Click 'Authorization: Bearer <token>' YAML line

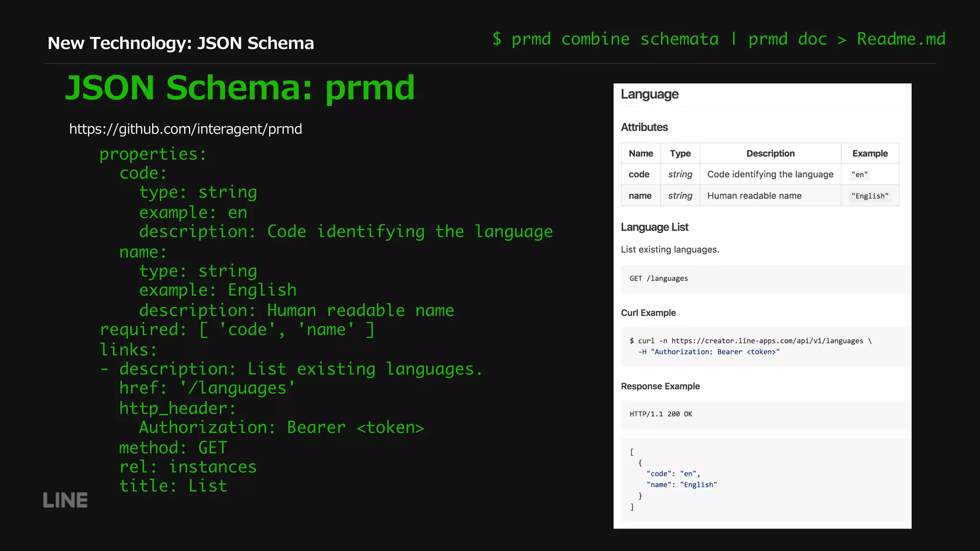point(282,428)
